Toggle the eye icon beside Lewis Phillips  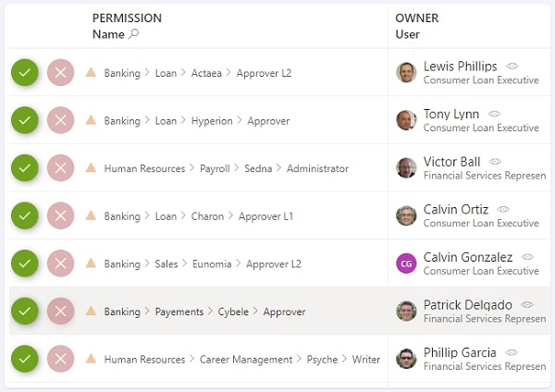(x=512, y=67)
